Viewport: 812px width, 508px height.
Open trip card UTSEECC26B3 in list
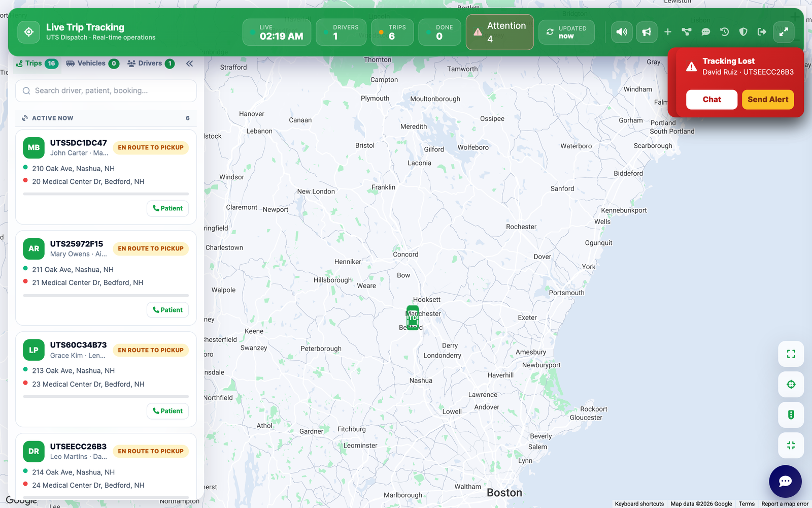pos(106,466)
